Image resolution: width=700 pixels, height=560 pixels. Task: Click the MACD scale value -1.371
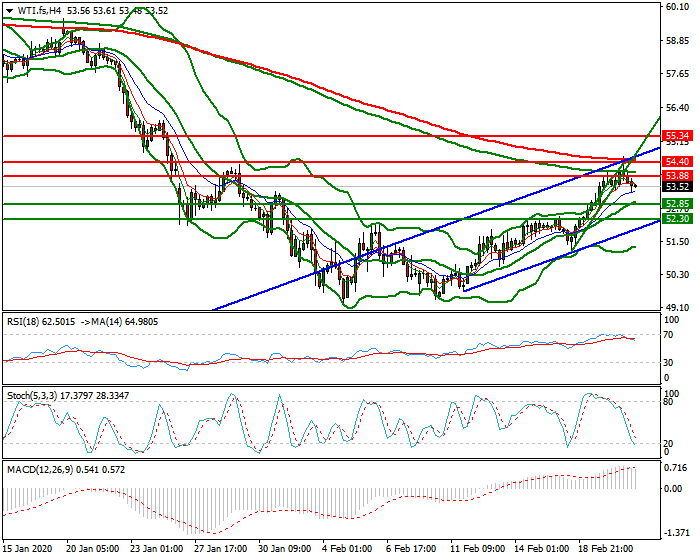point(675,533)
